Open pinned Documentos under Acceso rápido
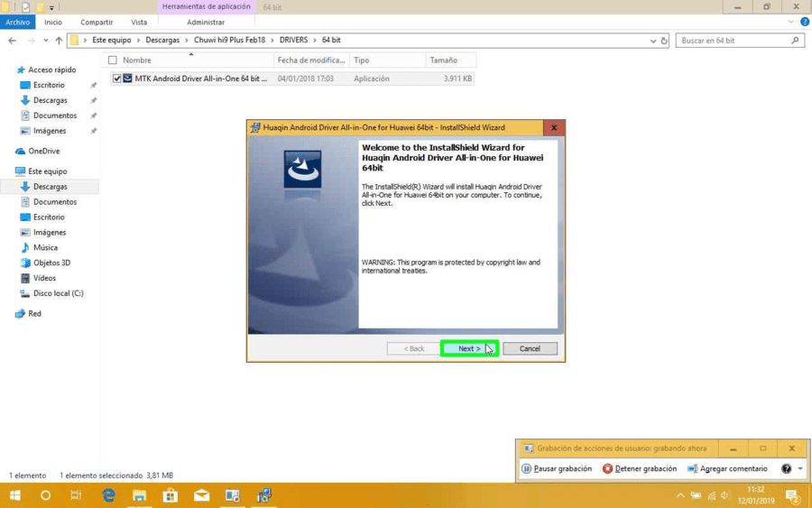This screenshot has width=812, height=508. [55, 115]
